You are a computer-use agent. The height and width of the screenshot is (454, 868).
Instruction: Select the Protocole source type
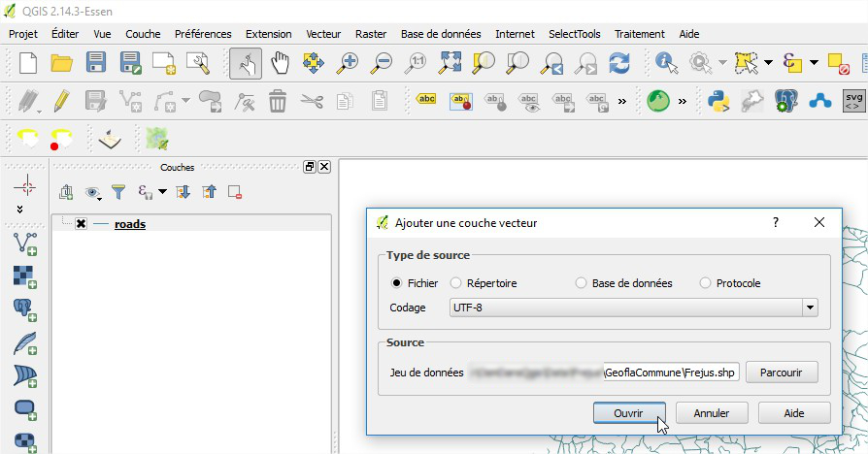click(x=705, y=283)
